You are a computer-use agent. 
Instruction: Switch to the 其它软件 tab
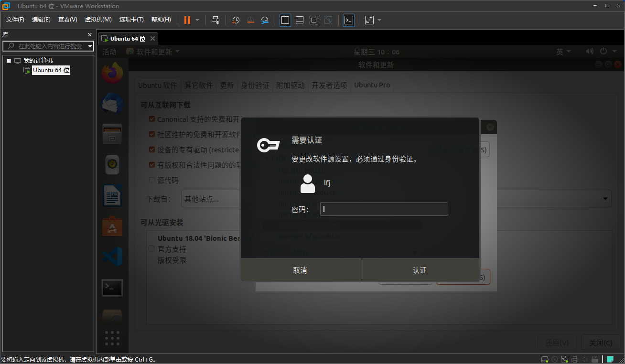click(199, 85)
